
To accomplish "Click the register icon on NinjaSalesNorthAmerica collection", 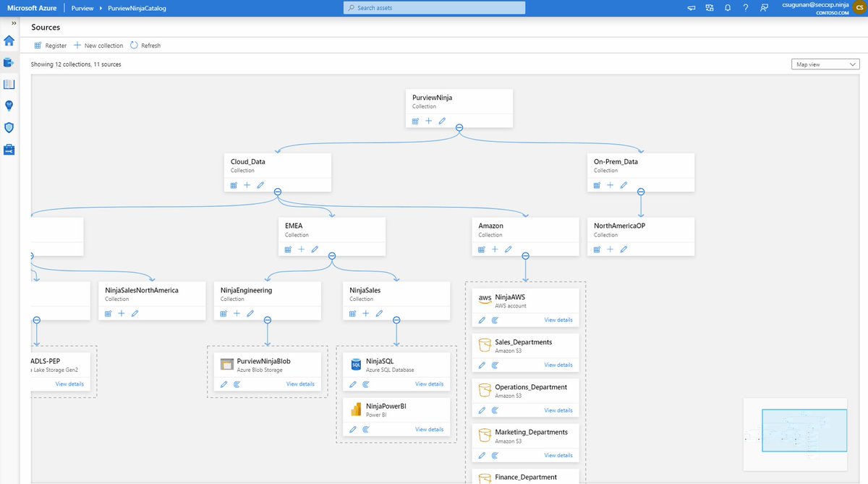I will (108, 313).
